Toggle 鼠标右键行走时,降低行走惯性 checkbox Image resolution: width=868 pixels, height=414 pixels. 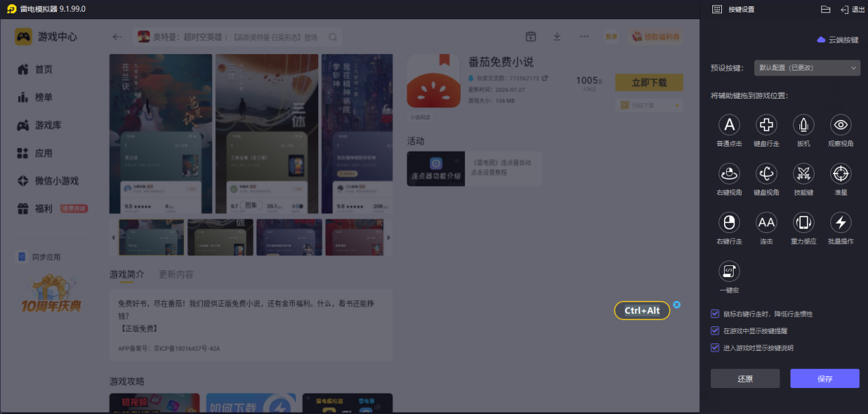click(x=715, y=313)
